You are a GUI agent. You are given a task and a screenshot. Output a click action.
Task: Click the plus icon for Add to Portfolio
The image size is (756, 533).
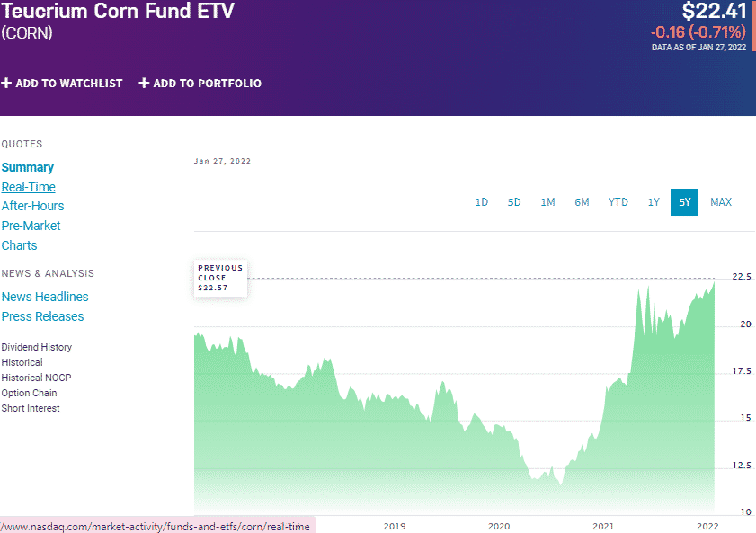pyautogui.click(x=144, y=83)
